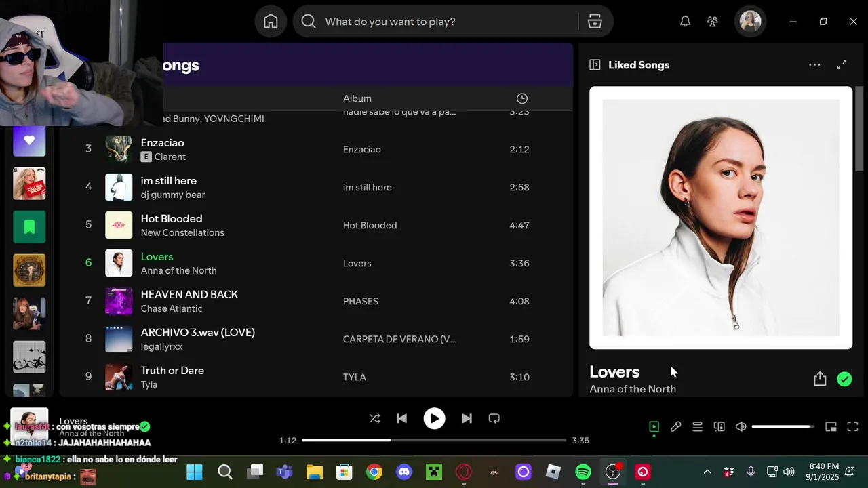
Task: Open the Lovers song title in the Now Playing panel
Action: pyautogui.click(x=614, y=371)
